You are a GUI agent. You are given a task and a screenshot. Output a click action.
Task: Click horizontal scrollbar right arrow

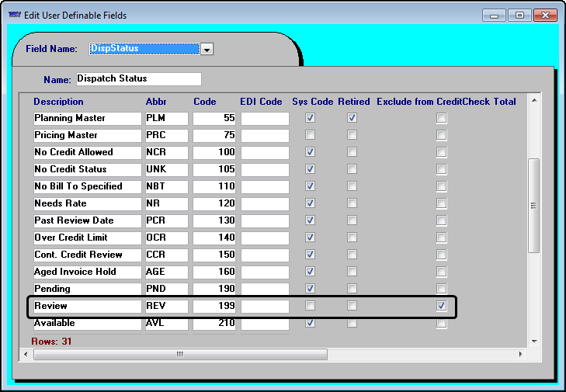pyautogui.click(x=519, y=354)
